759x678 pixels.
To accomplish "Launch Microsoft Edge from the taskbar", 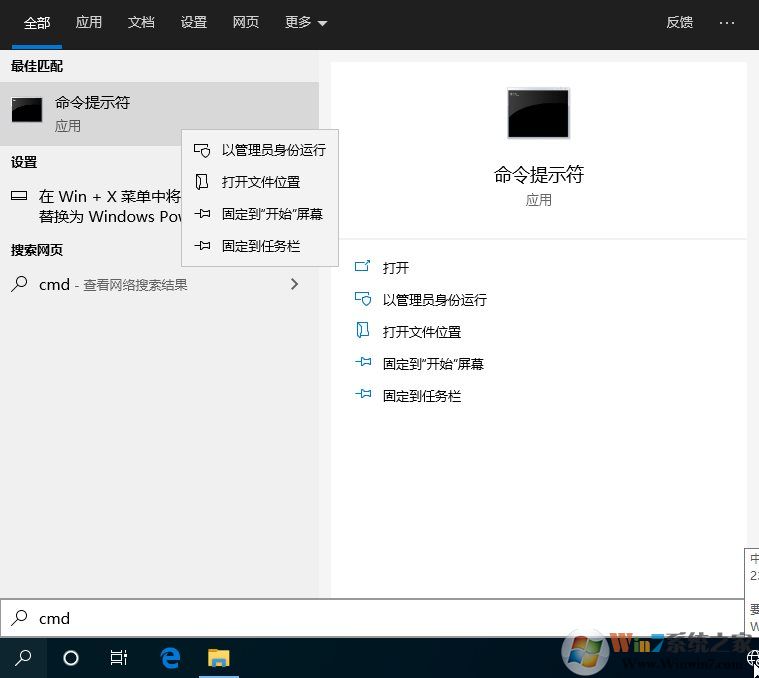I will pos(170,658).
